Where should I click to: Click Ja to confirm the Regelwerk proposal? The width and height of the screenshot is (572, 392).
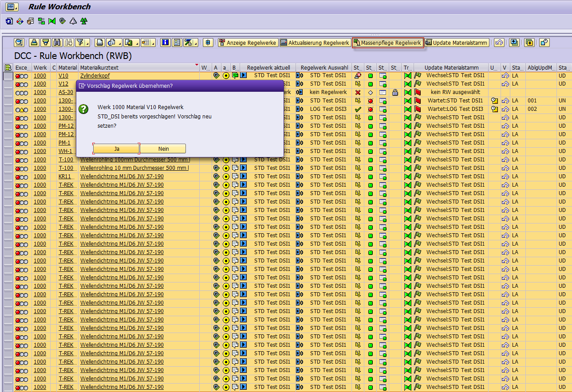click(x=116, y=149)
